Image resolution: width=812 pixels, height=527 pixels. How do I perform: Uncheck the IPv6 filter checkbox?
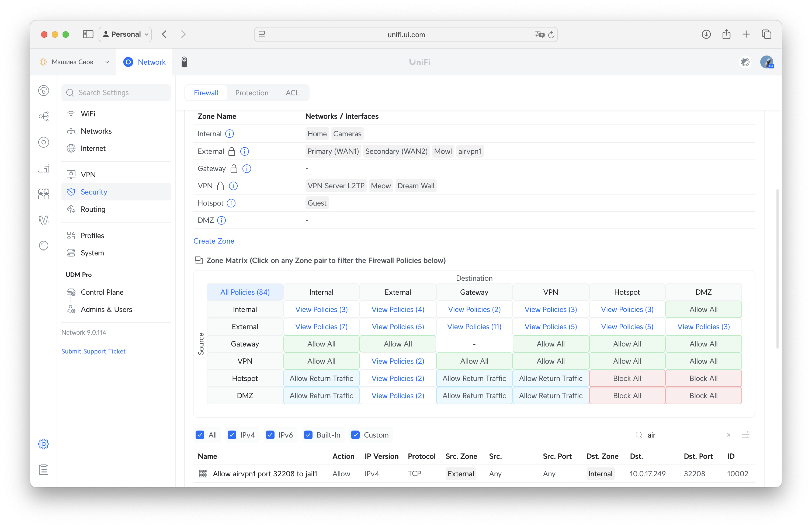coord(270,435)
